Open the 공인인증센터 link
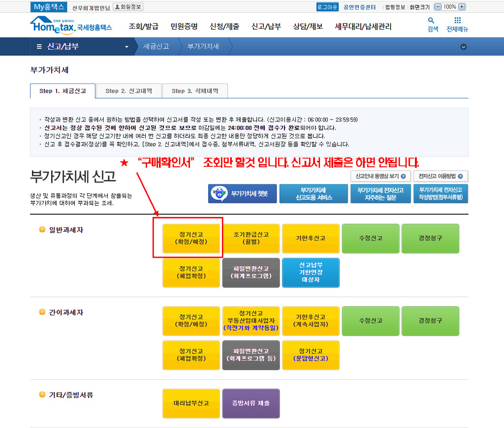The image size is (504, 428). (x=359, y=7)
